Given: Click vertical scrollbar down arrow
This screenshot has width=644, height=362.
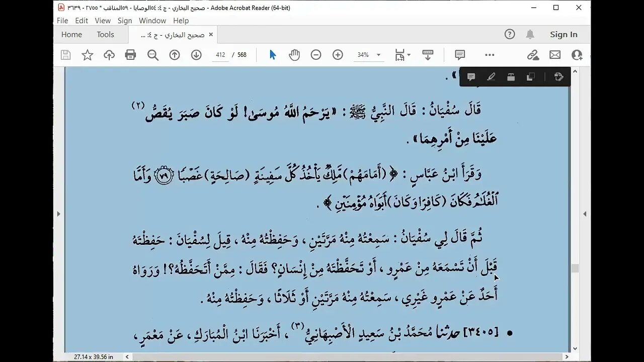Looking at the screenshot, I should [575, 348].
